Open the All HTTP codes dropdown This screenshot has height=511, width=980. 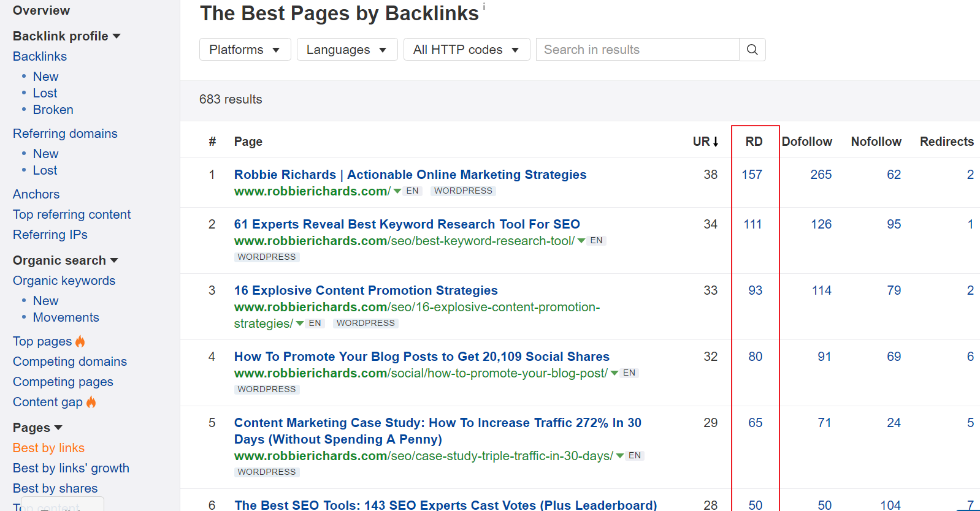coord(465,50)
